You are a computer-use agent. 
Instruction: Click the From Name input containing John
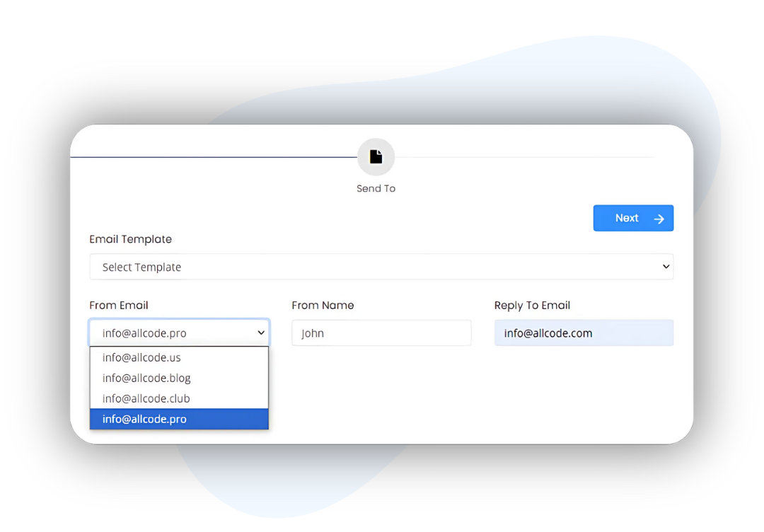tap(381, 332)
